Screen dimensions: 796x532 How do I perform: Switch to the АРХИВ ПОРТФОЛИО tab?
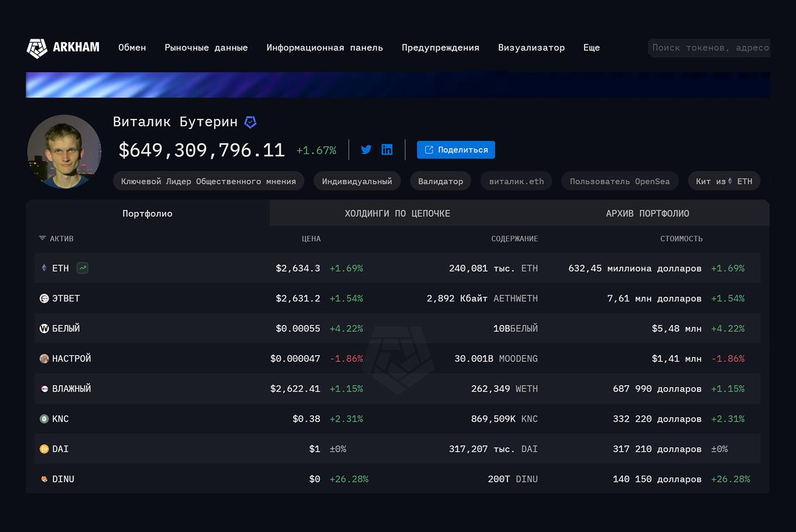[647, 214]
